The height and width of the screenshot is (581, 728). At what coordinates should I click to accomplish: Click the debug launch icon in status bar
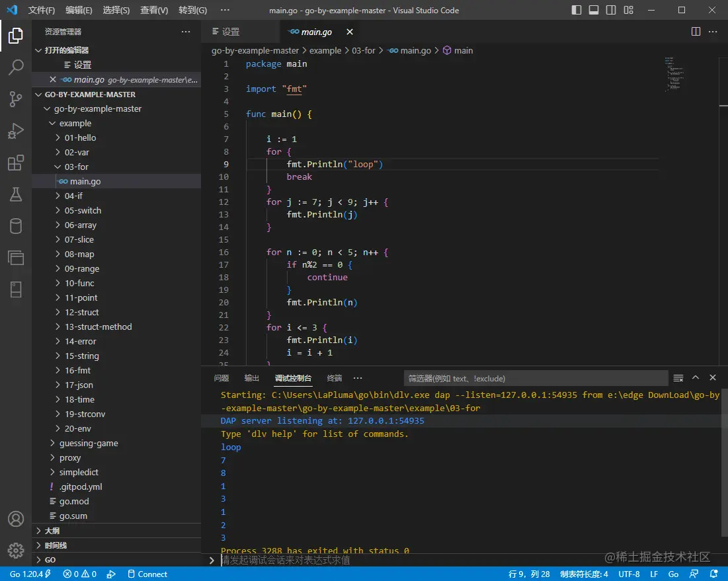[111, 574]
